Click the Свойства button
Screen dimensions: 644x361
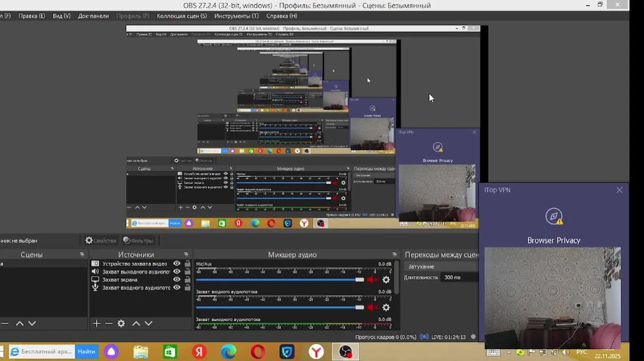coord(101,241)
